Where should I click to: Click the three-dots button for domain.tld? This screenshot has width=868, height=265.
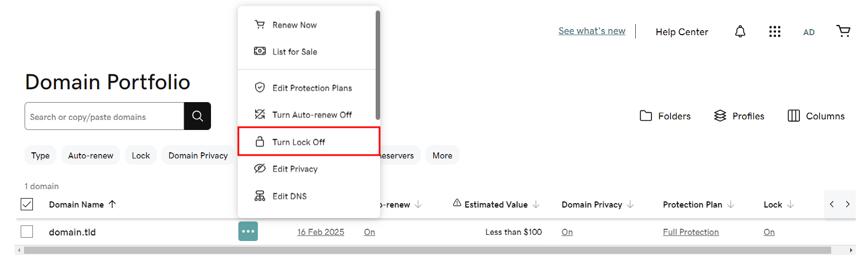click(x=248, y=232)
